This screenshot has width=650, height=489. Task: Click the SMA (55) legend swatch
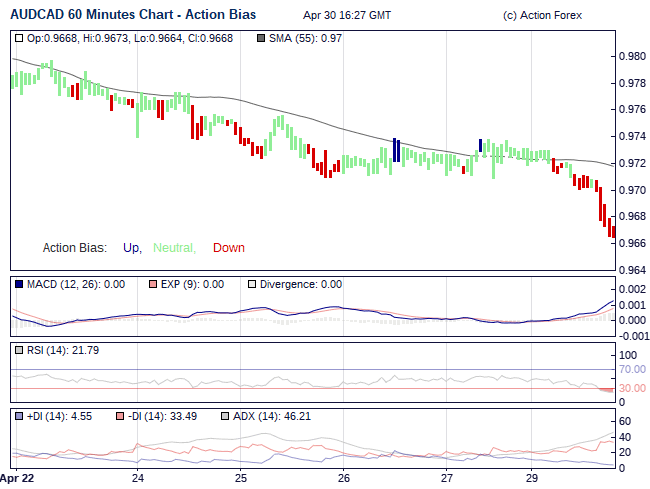pos(262,38)
